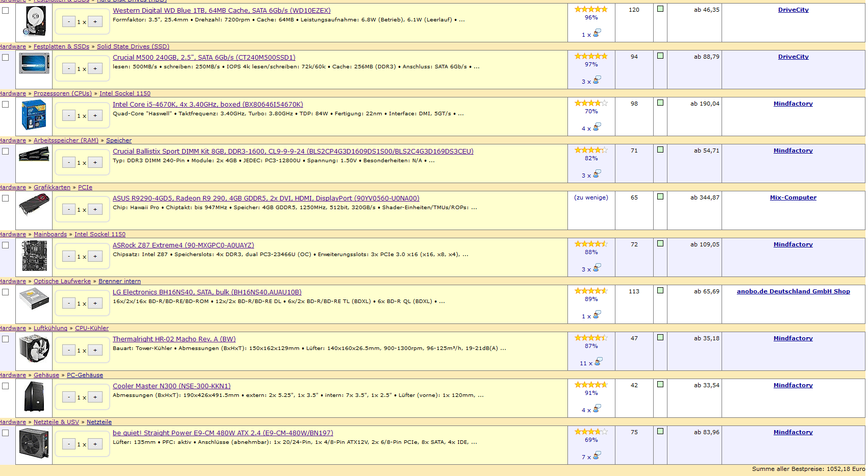
Task: Click star rating of Crucial M500 240GB
Action: (591, 56)
